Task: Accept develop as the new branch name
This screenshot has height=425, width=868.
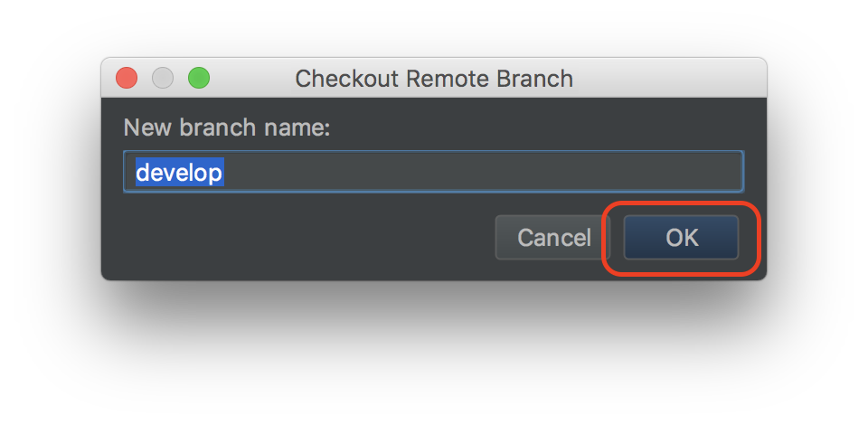Action: (681, 238)
